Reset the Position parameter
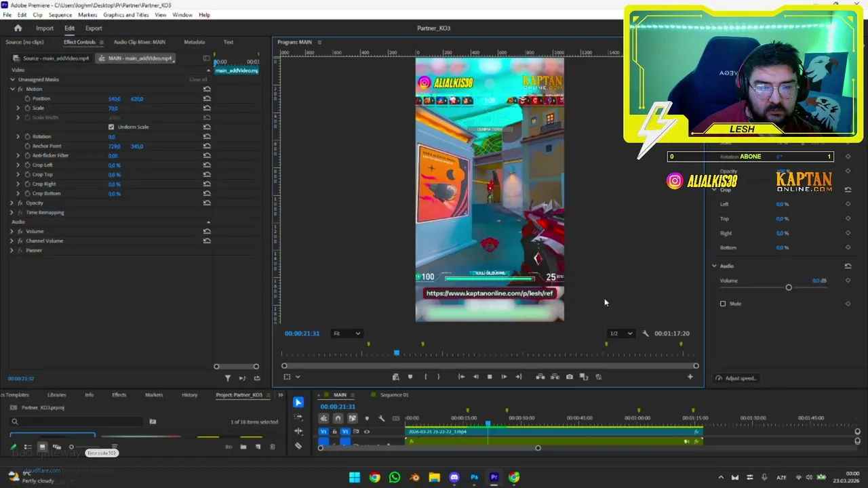This screenshot has width=868, height=488. click(x=207, y=99)
